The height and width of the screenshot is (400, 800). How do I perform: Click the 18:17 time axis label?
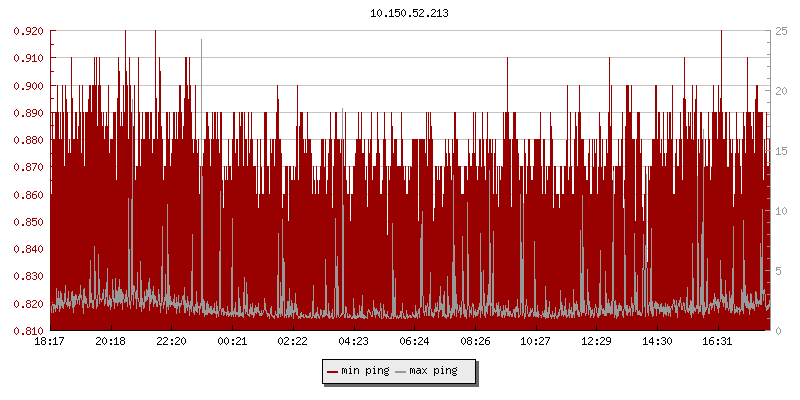click(50, 342)
